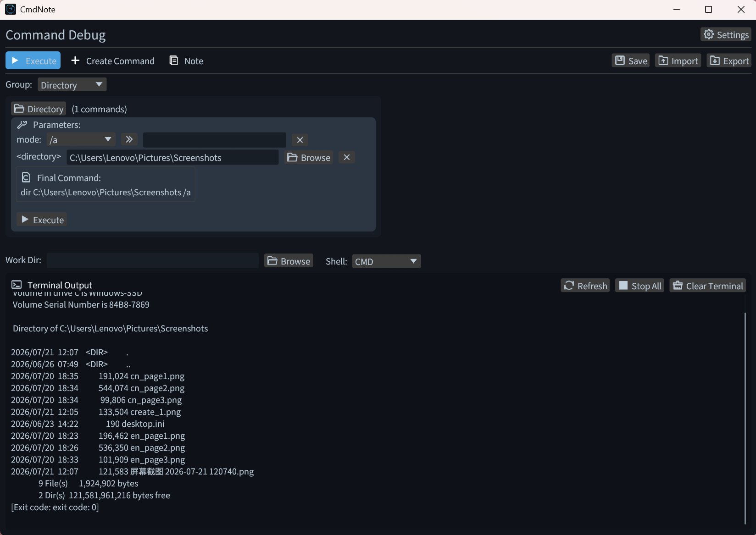756x535 pixels.
Task: Click the desktop.ini line in terminal
Action: tap(88, 424)
